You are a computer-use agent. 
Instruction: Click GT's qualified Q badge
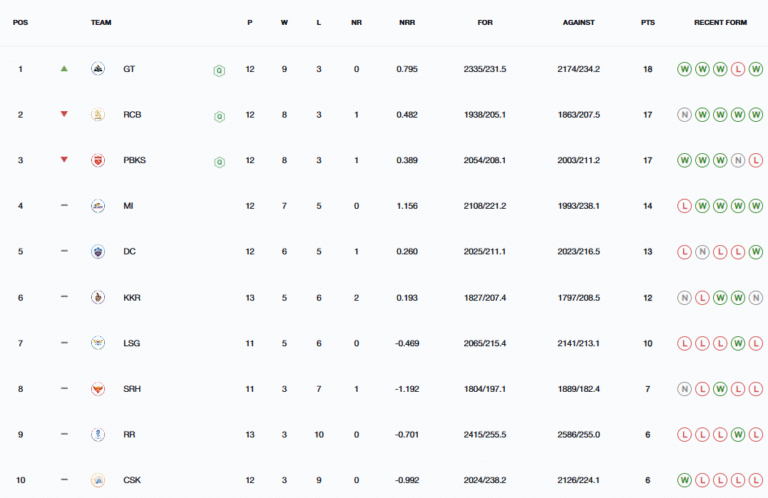click(219, 70)
